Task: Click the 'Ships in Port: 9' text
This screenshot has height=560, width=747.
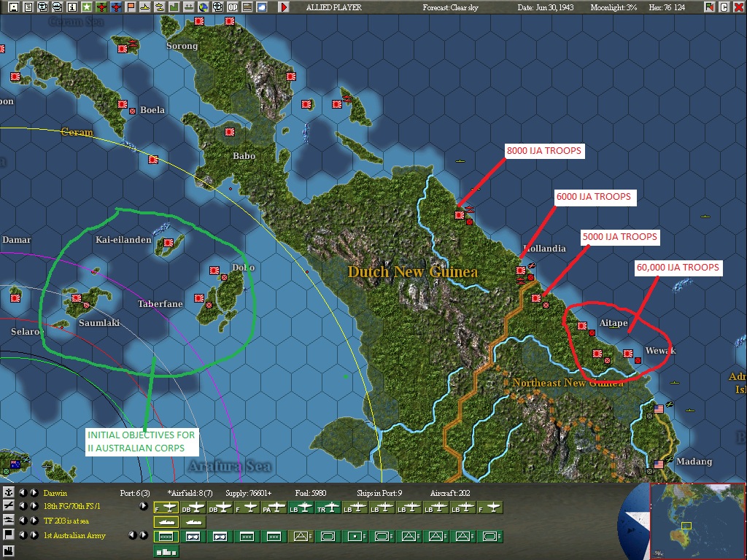Action: click(380, 493)
